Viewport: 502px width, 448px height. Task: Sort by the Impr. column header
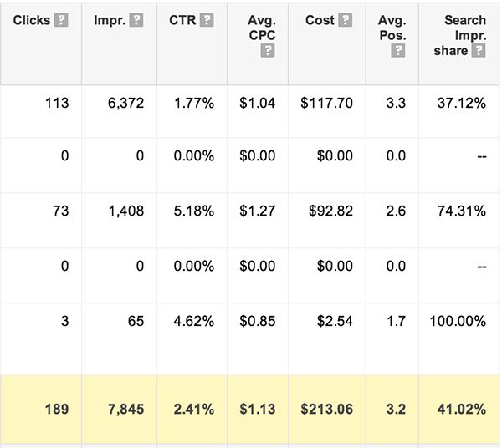[110, 20]
